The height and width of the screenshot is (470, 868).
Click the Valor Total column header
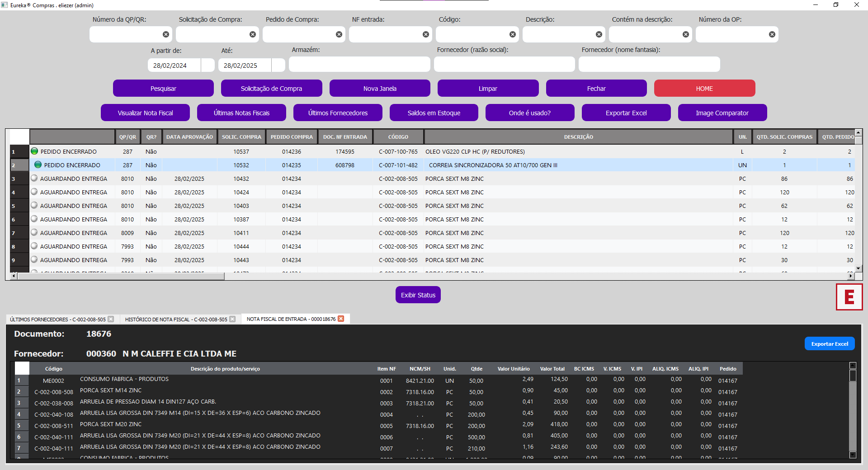[552, 369]
